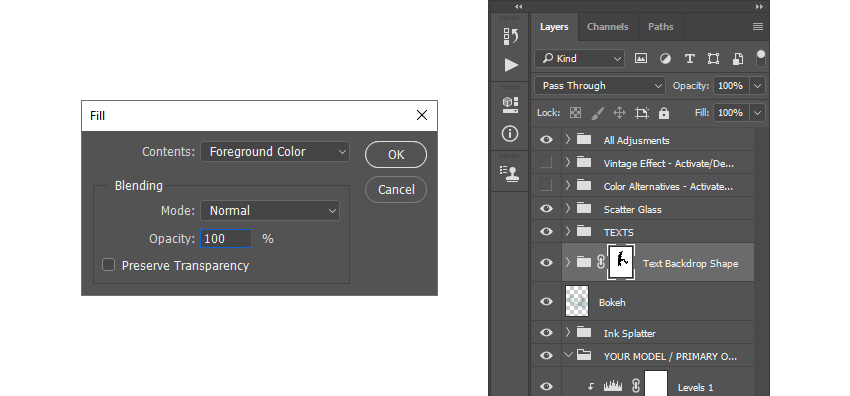Hide the Ink Splatter group
The width and height of the screenshot is (850, 396).
[546, 332]
